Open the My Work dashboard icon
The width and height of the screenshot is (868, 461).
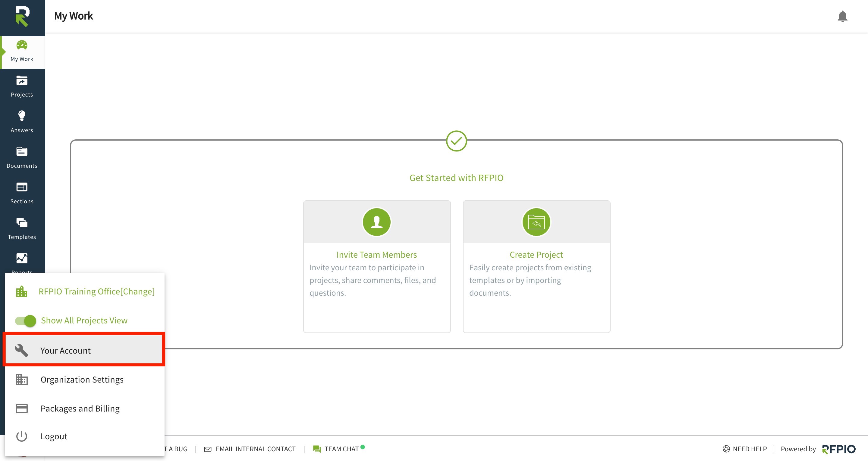click(22, 45)
